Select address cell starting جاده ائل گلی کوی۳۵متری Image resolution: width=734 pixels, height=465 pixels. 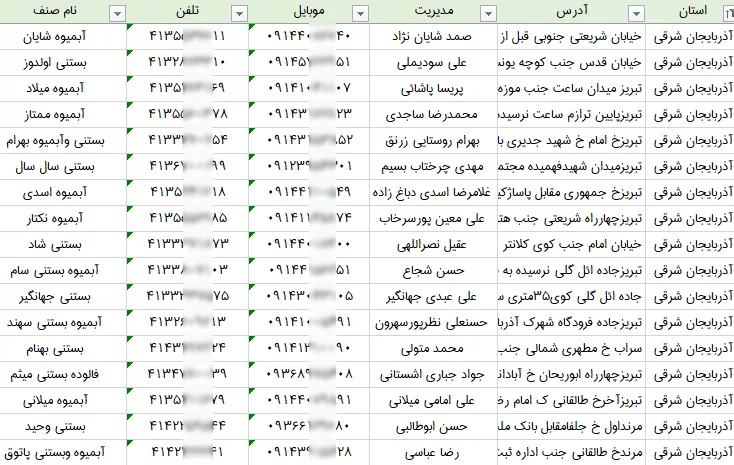(x=572, y=296)
